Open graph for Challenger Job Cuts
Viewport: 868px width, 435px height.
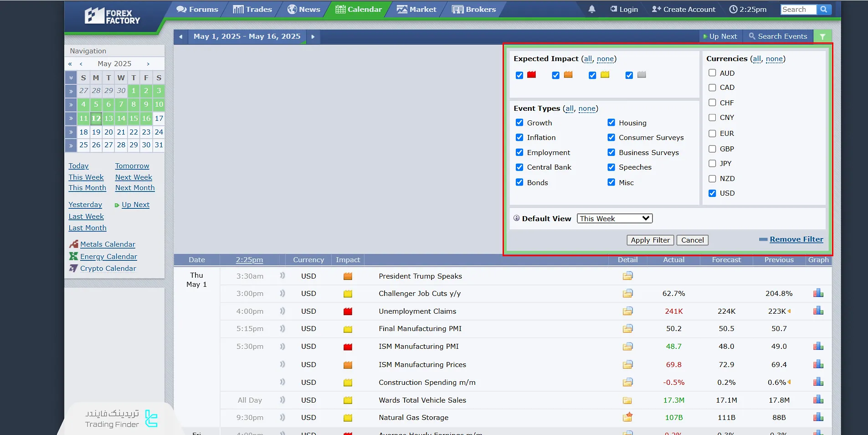[x=818, y=293]
